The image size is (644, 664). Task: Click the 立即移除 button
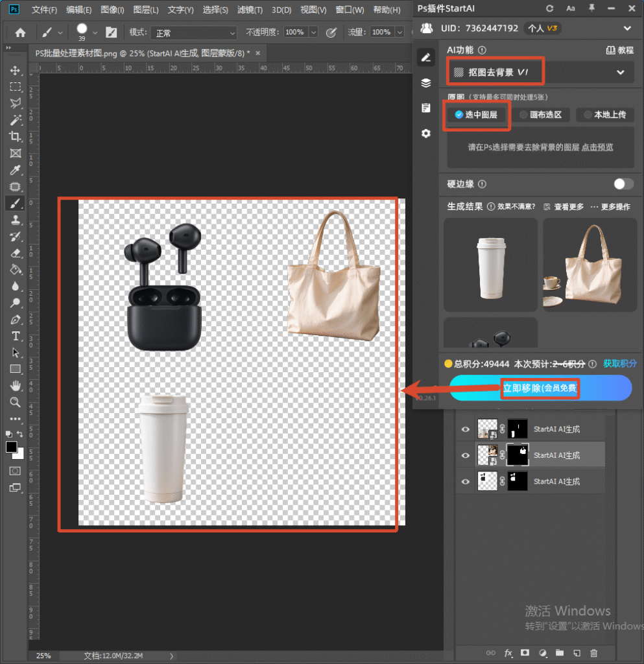(x=540, y=388)
